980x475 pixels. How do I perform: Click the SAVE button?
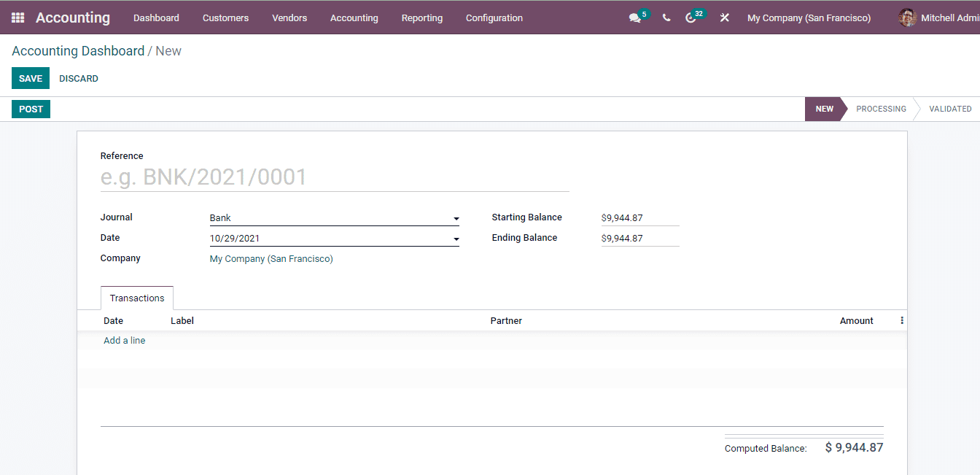point(30,78)
